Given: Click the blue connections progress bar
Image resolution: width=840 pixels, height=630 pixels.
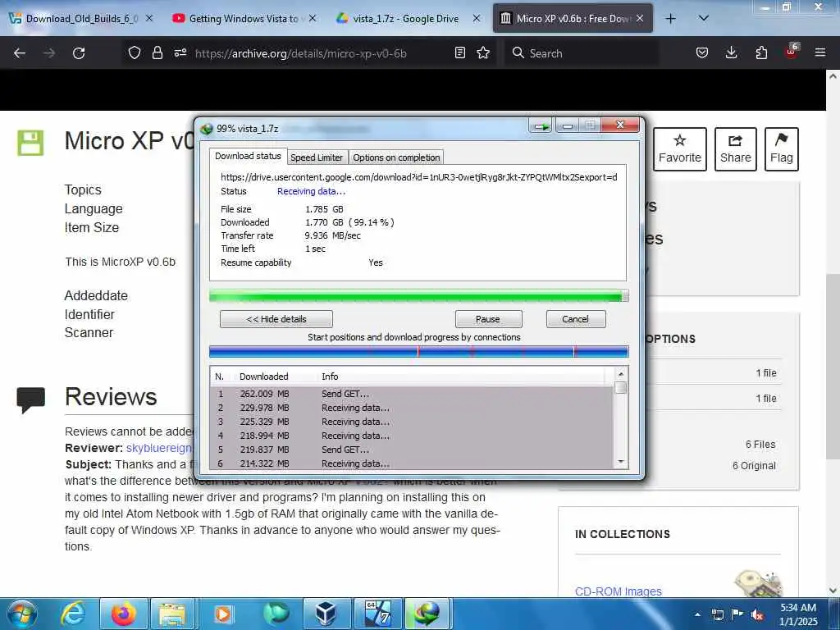Looking at the screenshot, I should click(419, 352).
